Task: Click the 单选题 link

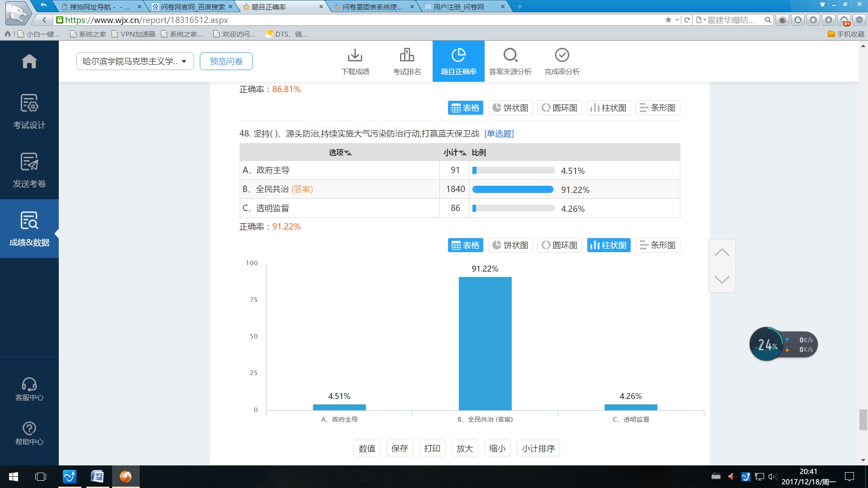Action: 499,134
